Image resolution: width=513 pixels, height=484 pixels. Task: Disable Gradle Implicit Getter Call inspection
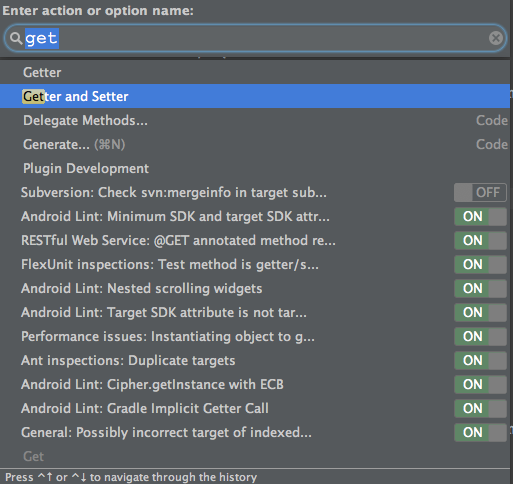[x=480, y=408]
